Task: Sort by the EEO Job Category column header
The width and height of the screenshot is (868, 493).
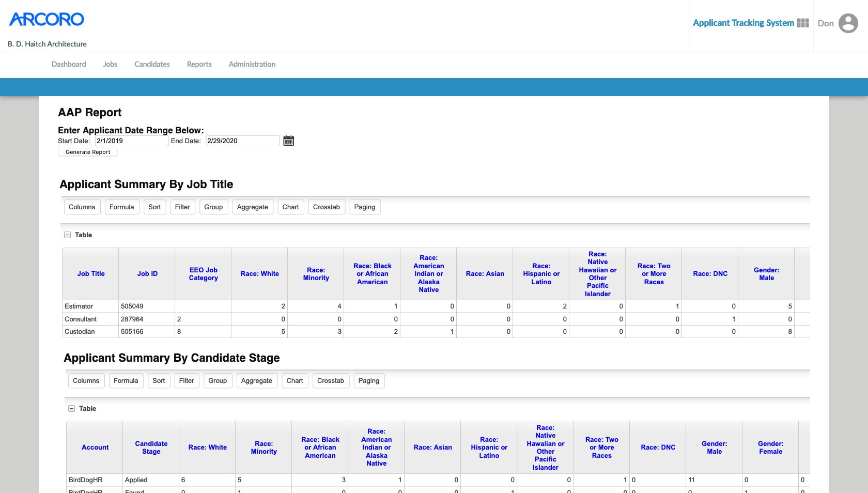Action: [203, 274]
